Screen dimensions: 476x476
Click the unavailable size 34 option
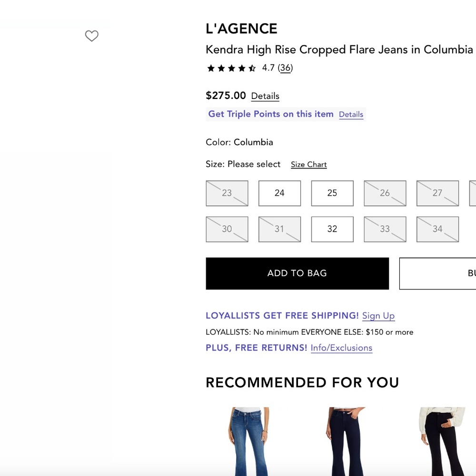coord(437,229)
